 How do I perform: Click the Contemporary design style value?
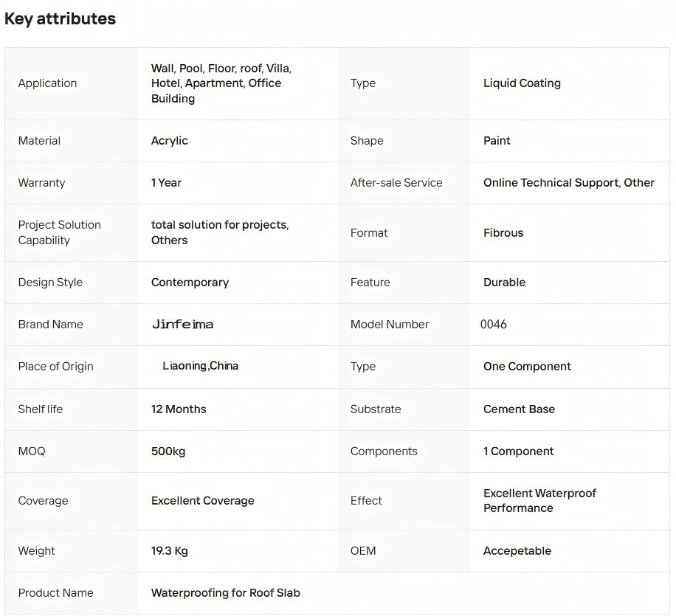coord(190,283)
